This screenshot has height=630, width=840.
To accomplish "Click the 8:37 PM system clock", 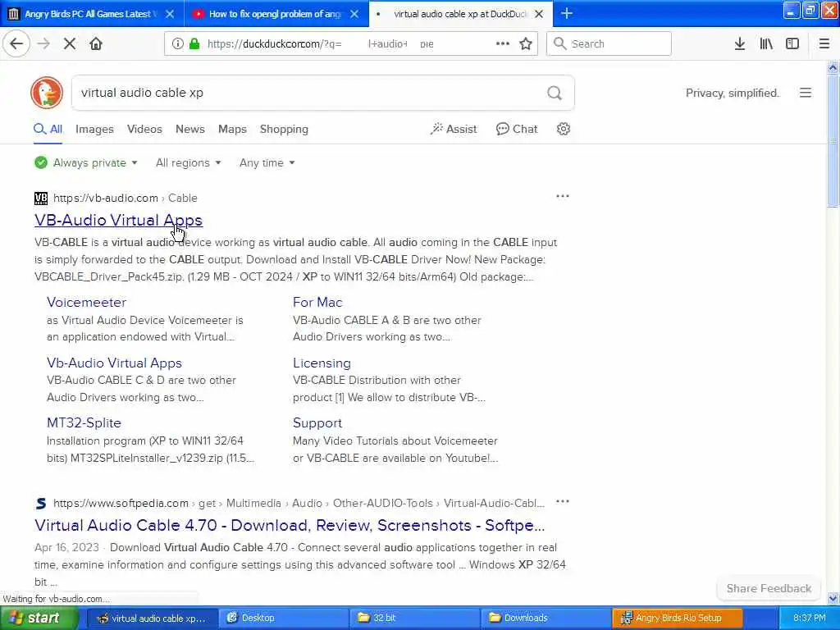I will tap(809, 619).
